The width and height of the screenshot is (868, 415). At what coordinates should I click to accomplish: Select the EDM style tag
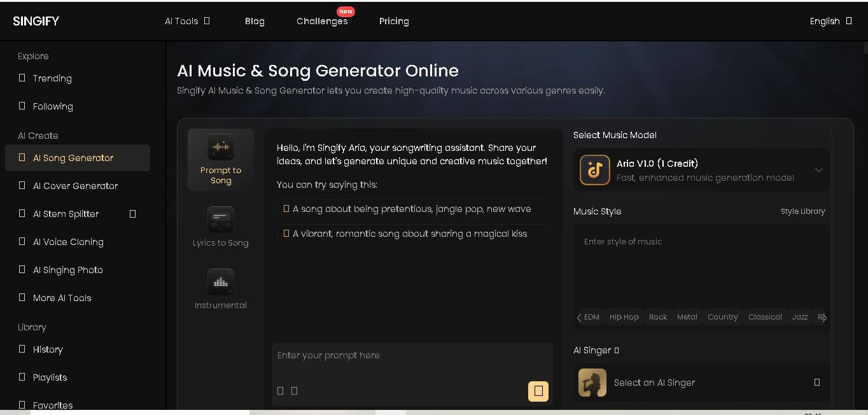point(592,317)
